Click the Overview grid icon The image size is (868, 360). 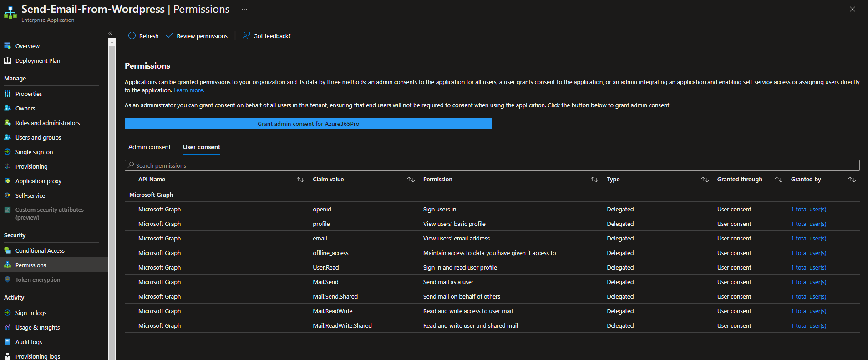[7, 46]
